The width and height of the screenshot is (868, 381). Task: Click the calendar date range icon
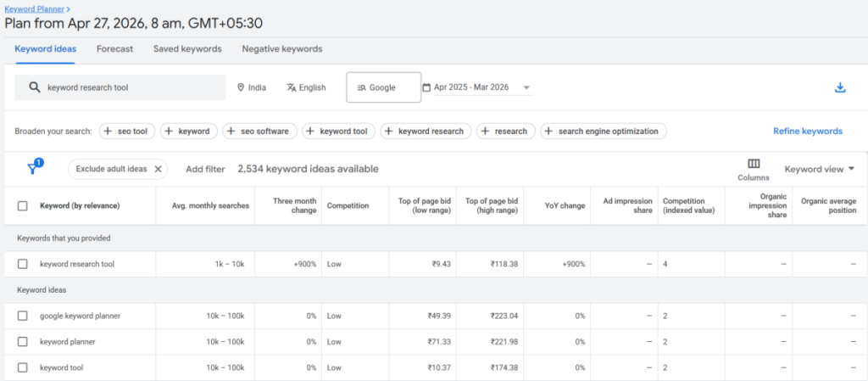[x=426, y=87]
